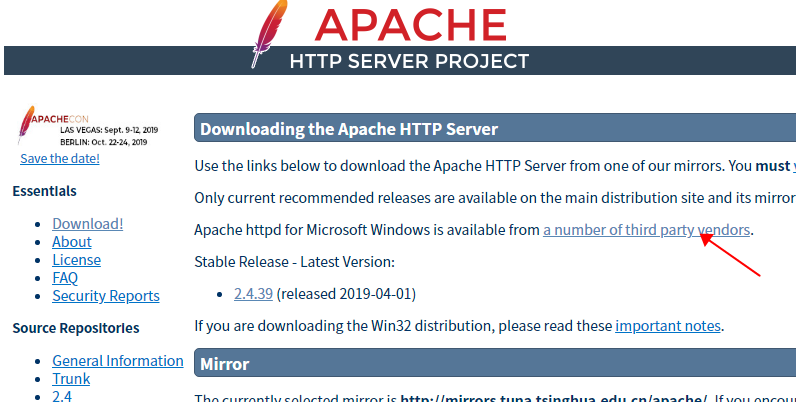This screenshot has width=796, height=402.
Task: Click the Trunk repository link
Action: pyautogui.click(x=71, y=379)
